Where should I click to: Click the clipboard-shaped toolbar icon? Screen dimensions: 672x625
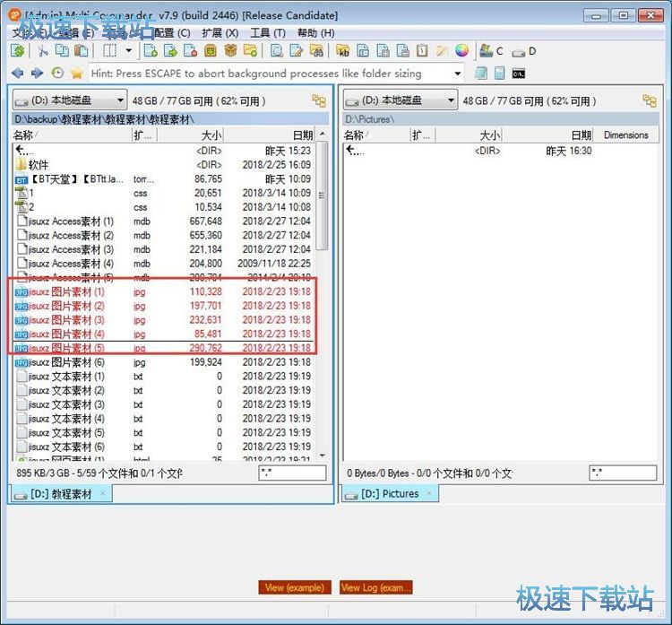pyautogui.click(x=422, y=51)
